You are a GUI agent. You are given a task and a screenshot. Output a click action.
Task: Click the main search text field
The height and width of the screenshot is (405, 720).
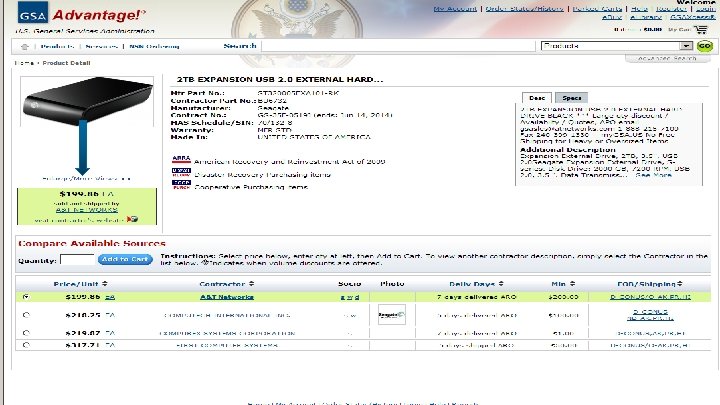click(x=398, y=46)
